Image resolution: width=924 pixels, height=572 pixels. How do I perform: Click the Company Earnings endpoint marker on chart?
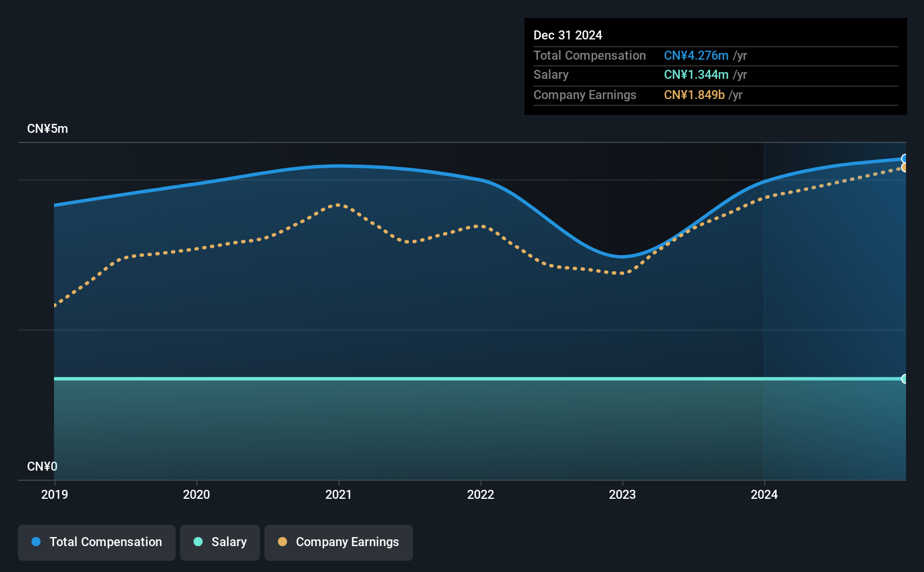(x=904, y=168)
